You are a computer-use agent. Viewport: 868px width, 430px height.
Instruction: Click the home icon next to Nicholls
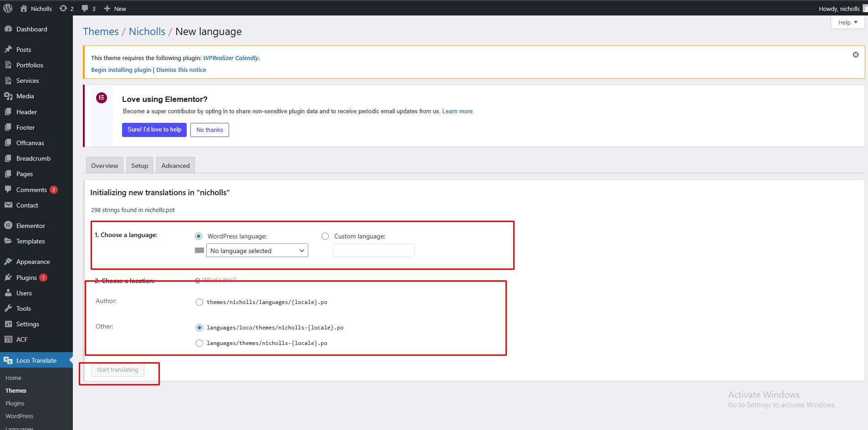(24, 8)
